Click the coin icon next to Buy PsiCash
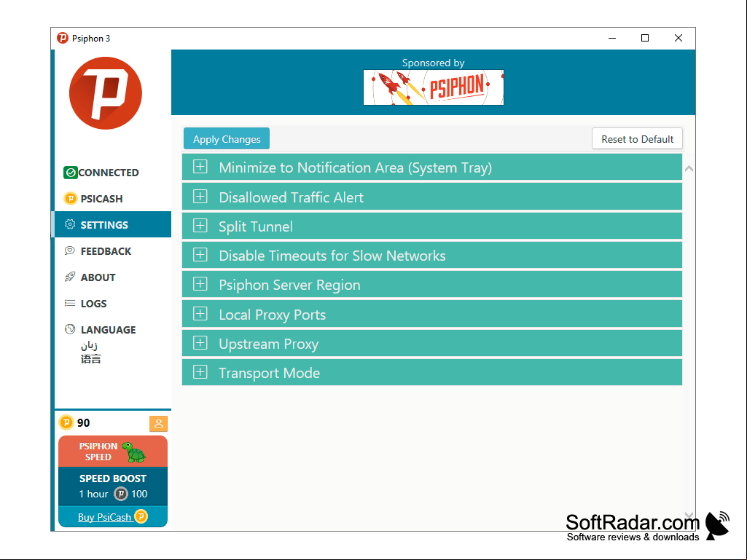The width and height of the screenshot is (747, 560). (x=141, y=516)
